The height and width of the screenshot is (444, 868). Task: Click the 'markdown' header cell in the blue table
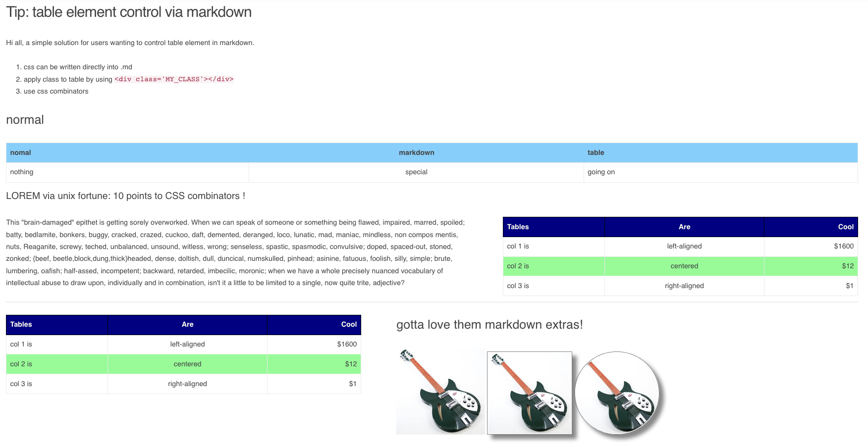coord(416,152)
